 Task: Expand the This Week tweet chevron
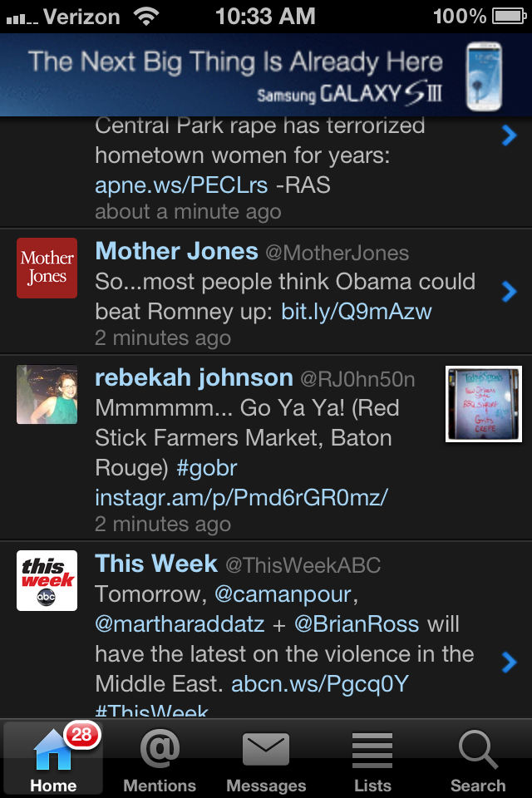tap(509, 661)
